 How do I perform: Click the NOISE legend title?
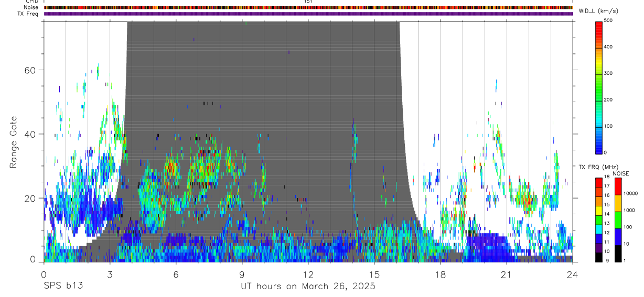point(620,174)
